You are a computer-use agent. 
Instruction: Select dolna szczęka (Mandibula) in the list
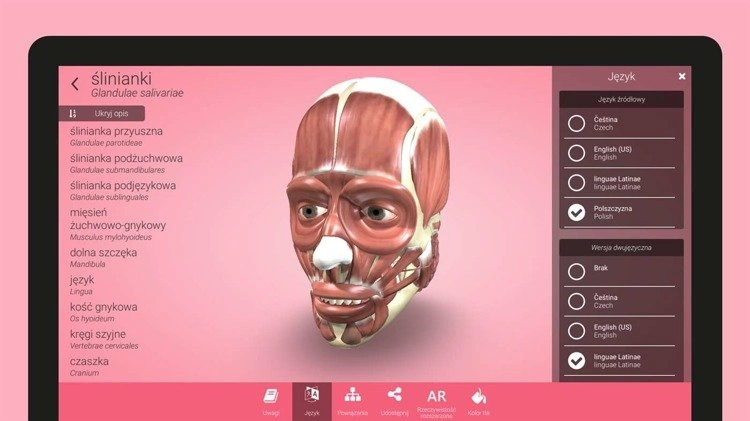click(103, 258)
